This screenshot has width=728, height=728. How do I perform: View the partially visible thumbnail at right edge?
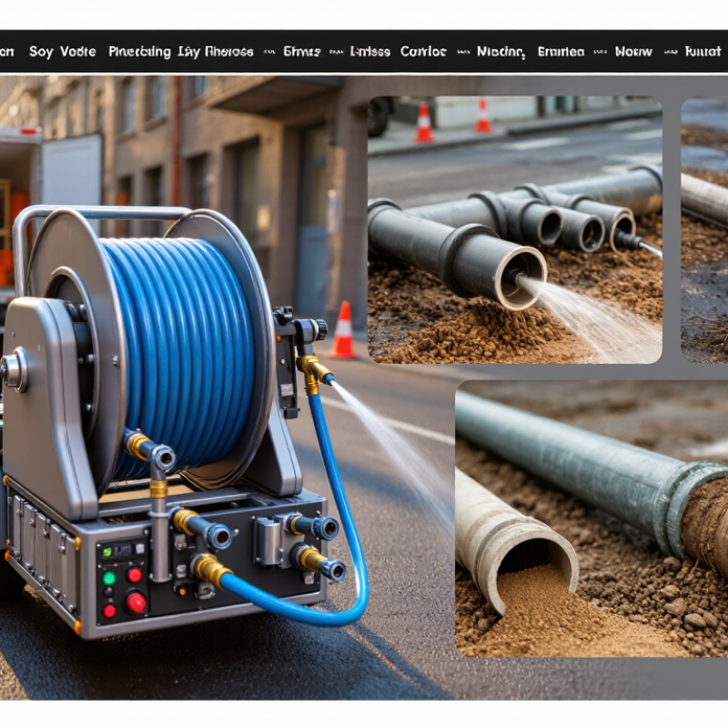[704, 229]
